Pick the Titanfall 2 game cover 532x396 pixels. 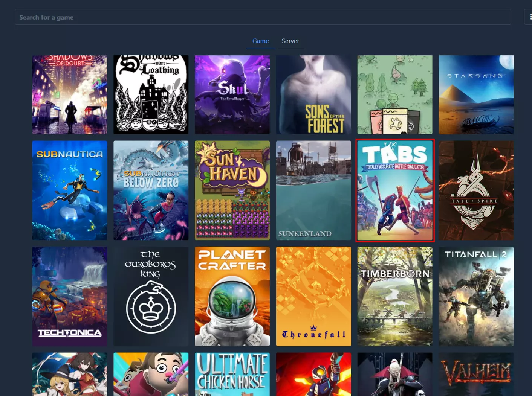[x=476, y=296]
